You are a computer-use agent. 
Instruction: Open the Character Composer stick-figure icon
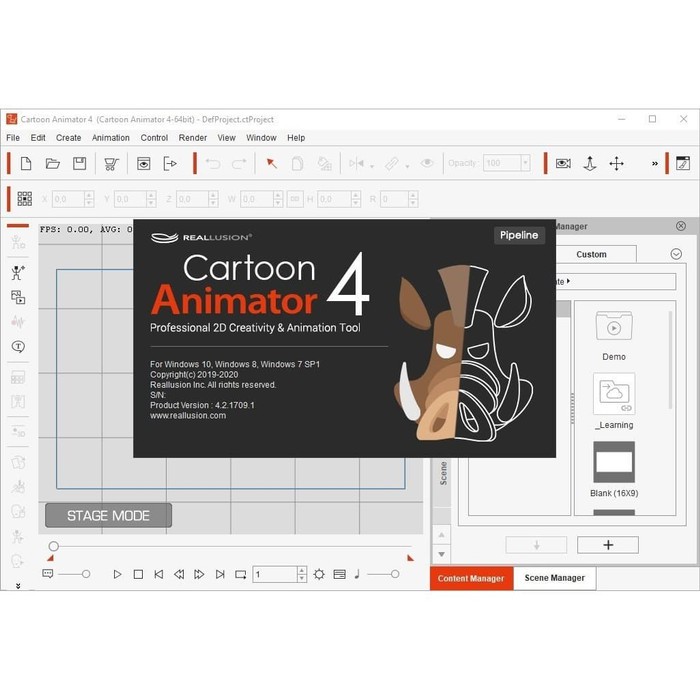tap(17, 272)
